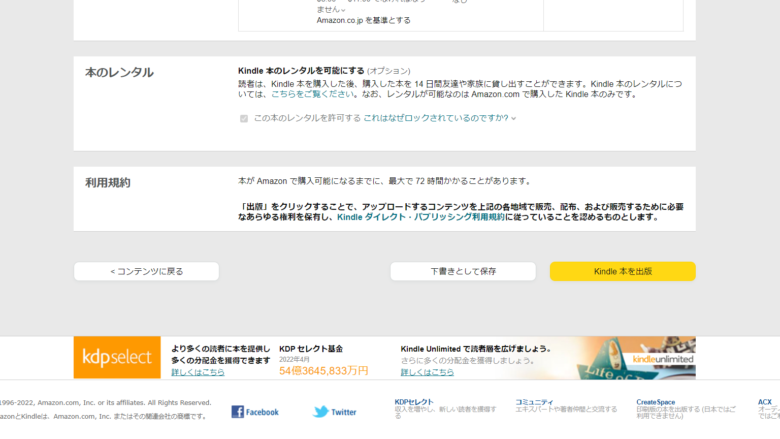Publish with Kindle 本を出版 button
The width and height of the screenshot is (780, 439).
point(622,271)
